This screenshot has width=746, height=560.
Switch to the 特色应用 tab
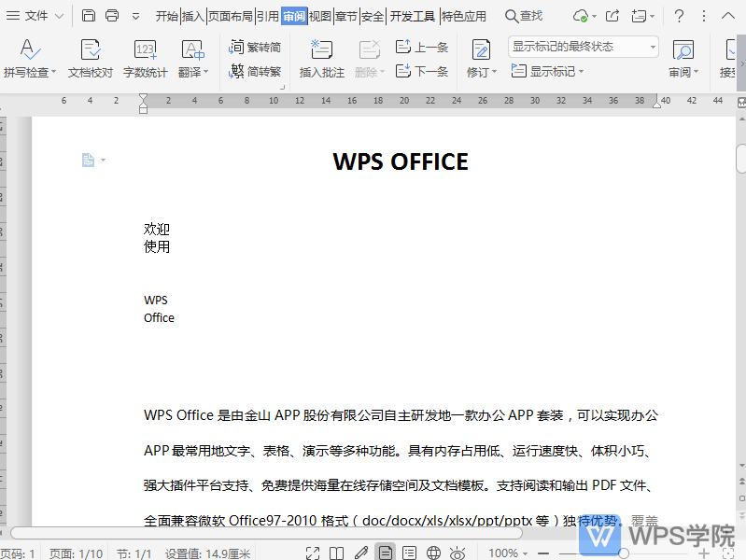[464, 16]
